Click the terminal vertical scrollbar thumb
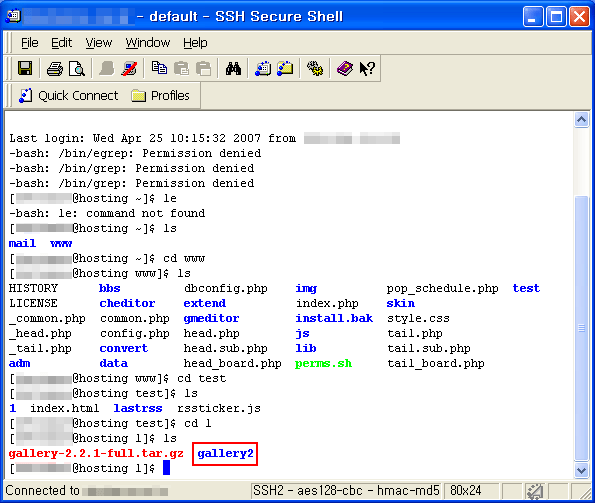595x503 pixels. (x=581, y=328)
